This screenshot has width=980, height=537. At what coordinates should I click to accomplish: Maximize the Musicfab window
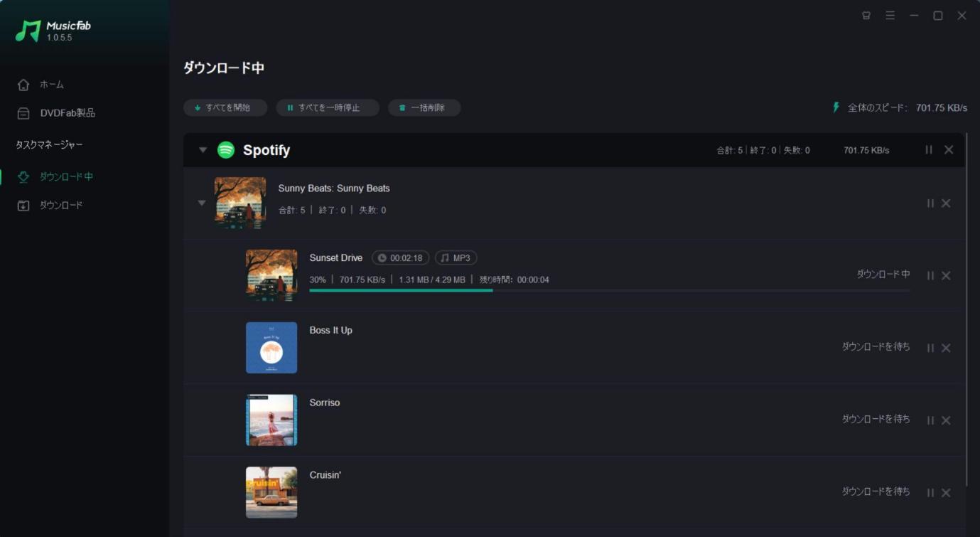click(x=938, y=16)
